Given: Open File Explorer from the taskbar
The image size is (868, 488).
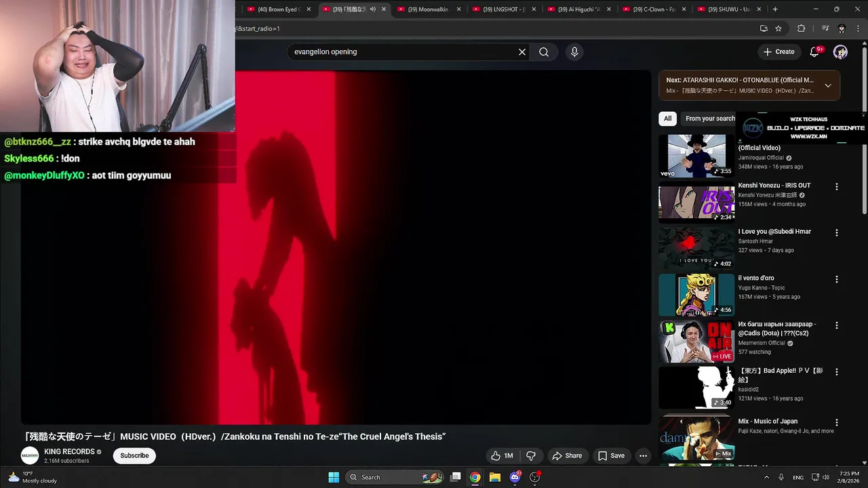Looking at the screenshot, I should tap(495, 477).
